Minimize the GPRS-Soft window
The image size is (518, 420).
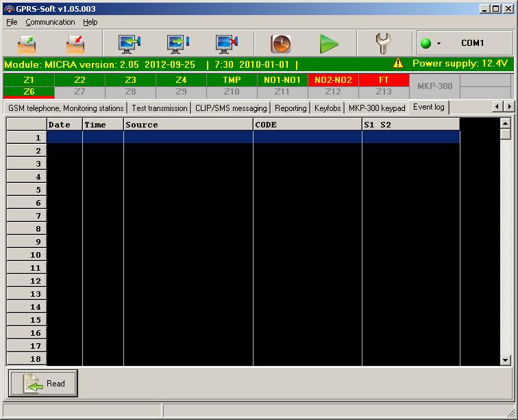click(484, 9)
